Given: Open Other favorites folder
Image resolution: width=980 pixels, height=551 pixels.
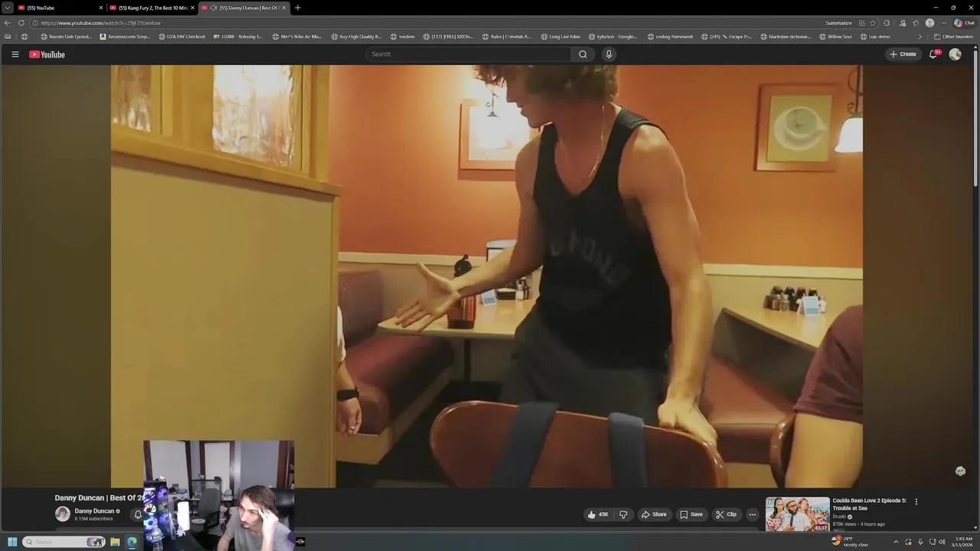Looking at the screenshot, I should pos(953,37).
